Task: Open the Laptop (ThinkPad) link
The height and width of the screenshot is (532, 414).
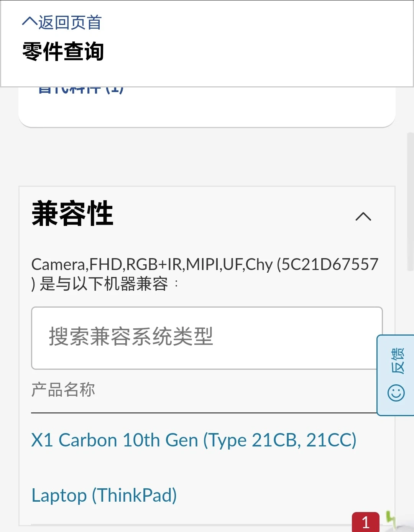Action: point(104,495)
